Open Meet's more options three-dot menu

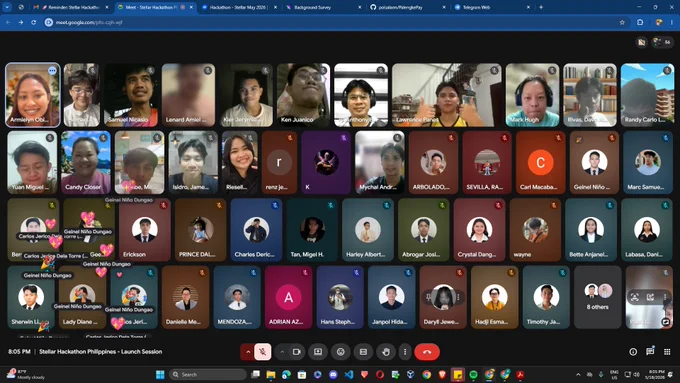[405, 352]
